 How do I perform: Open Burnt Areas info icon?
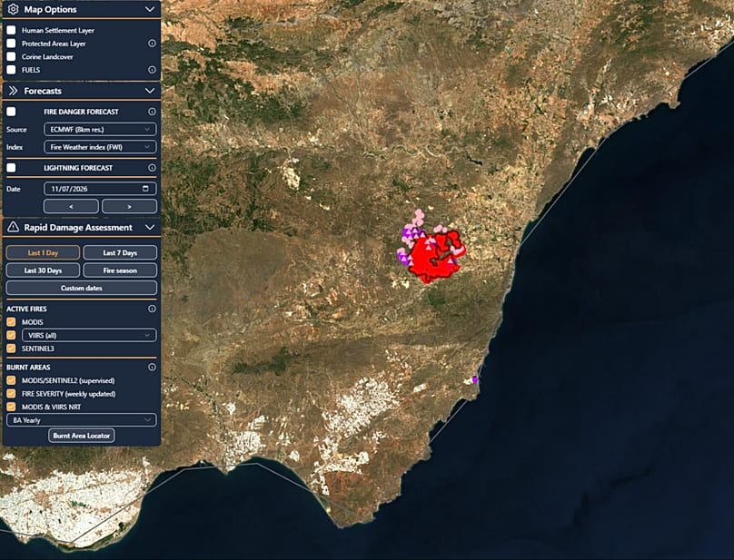pos(152,368)
